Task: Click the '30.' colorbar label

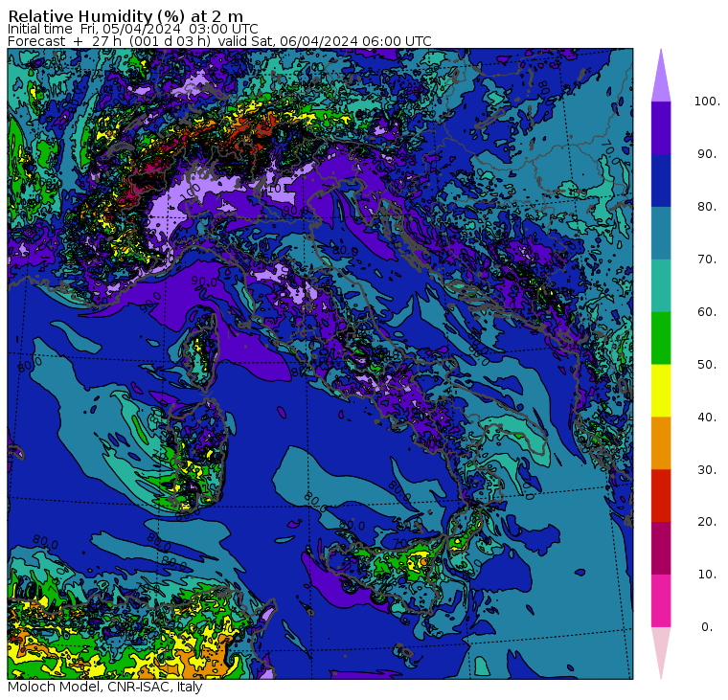Action: click(707, 469)
